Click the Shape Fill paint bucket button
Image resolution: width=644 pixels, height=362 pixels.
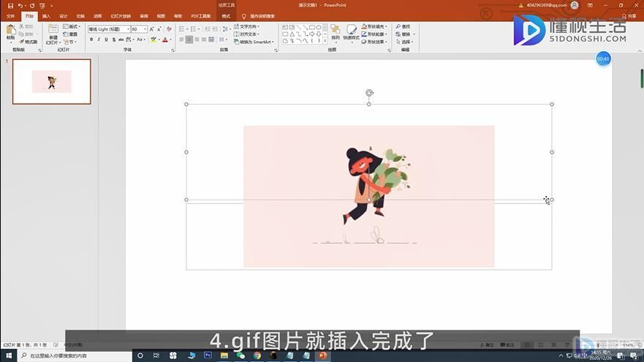coord(374,27)
